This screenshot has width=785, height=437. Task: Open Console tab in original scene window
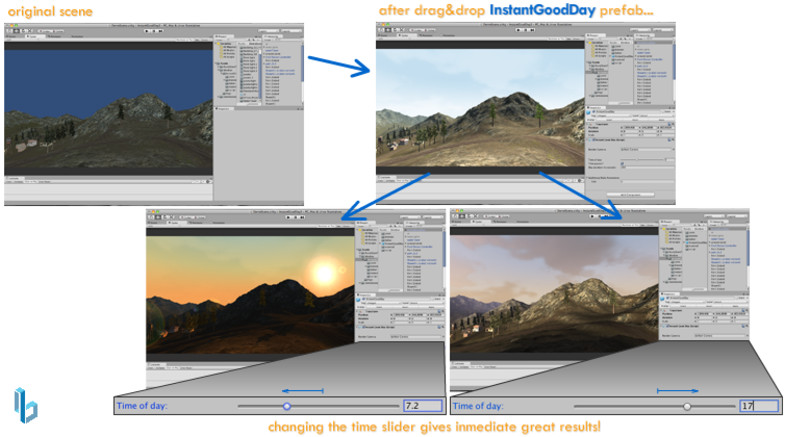pyautogui.click(x=14, y=178)
